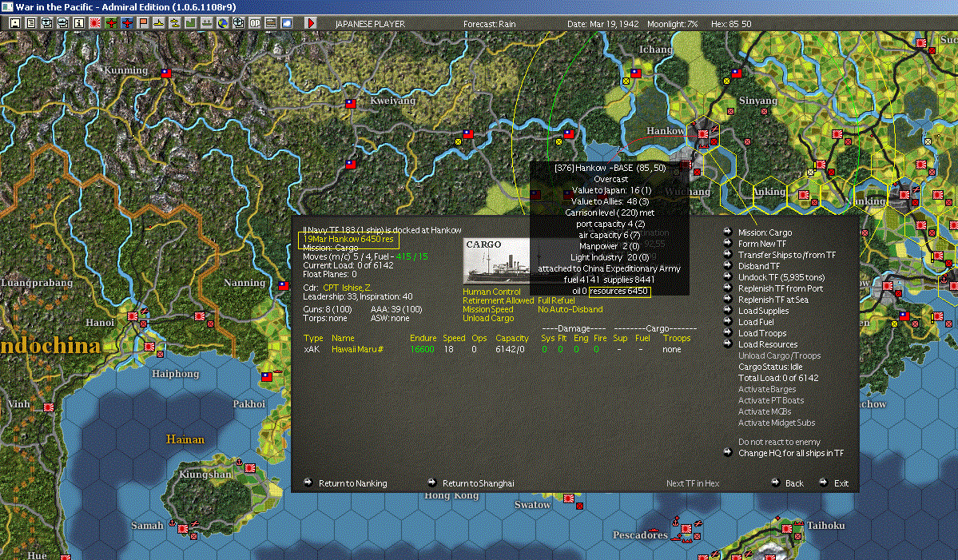Image resolution: width=958 pixels, height=560 pixels.
Task: Click the Exit button
Action: tap(841, 483)
